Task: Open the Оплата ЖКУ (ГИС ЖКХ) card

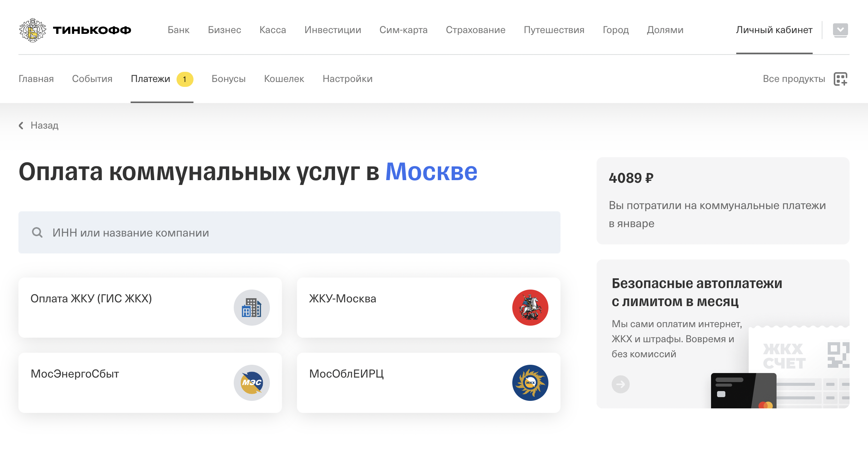Action: click(x=150, y=308)
